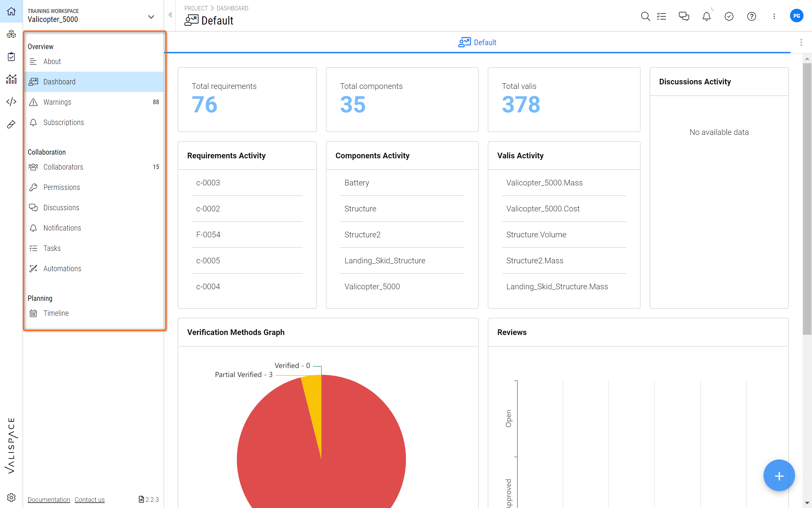This screenshot has width=812, height=508.
Task: Open settings gear in left rail
Action: coord(11,497)
